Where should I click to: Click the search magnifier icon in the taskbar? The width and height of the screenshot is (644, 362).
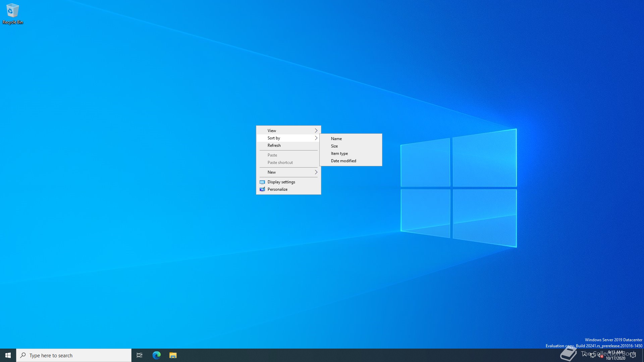pos(23,355)
